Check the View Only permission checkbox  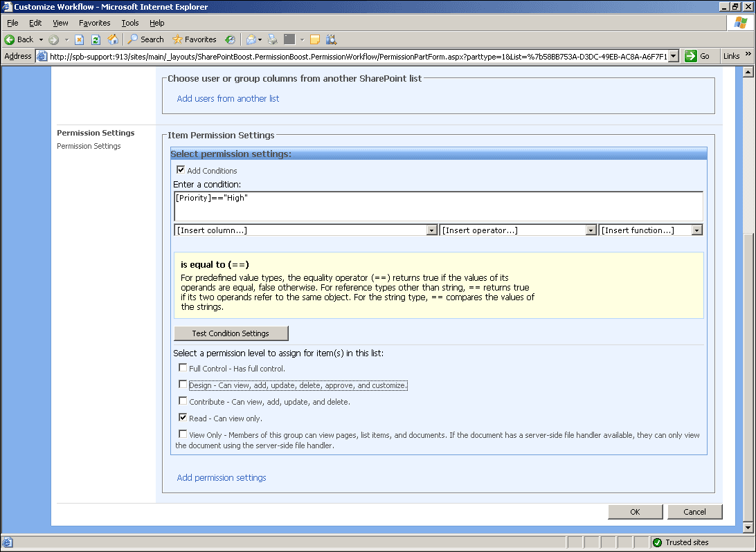tap(183, 434)
